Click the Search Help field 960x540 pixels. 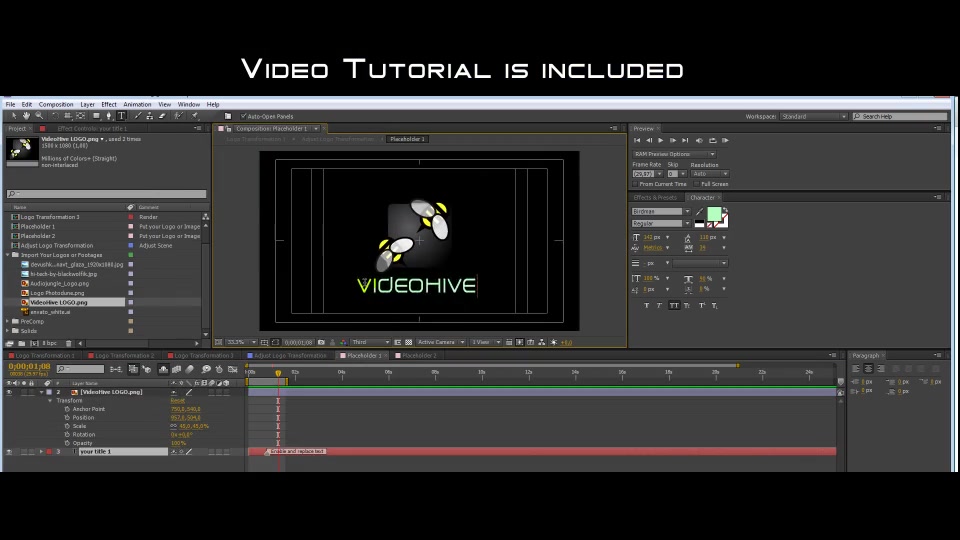point(900,116)
